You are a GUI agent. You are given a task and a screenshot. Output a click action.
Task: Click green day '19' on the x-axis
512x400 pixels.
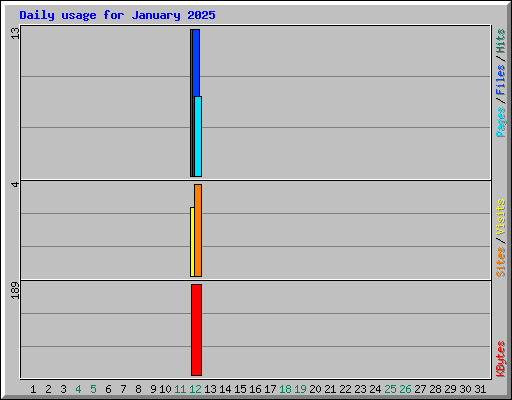300,389
